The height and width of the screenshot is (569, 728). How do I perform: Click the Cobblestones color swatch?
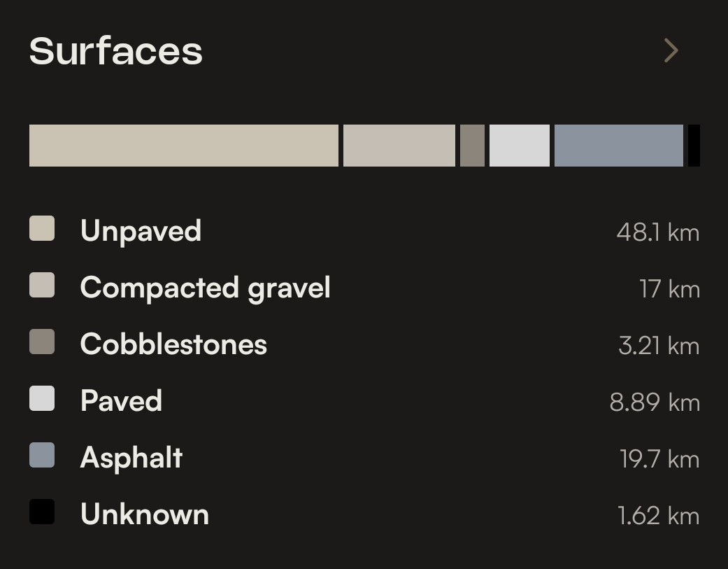point(42,342)
